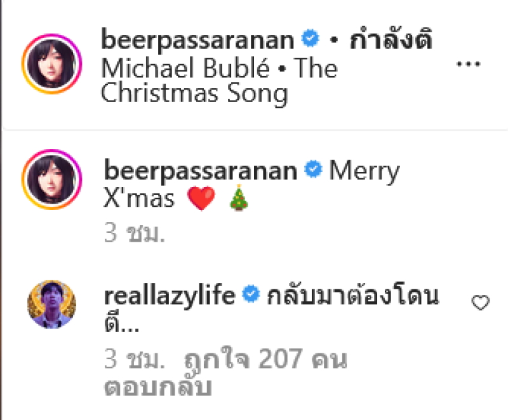The height and width of the screenshot is (420, 508).
Task: Expand the truncated reallazylife comment text
Action: [122, 324]
